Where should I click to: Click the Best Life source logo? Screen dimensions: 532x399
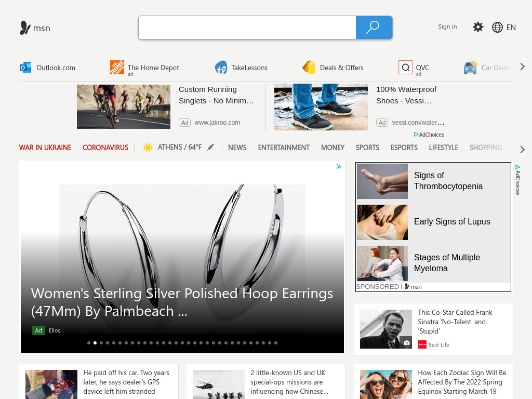(x=422, y=345)
